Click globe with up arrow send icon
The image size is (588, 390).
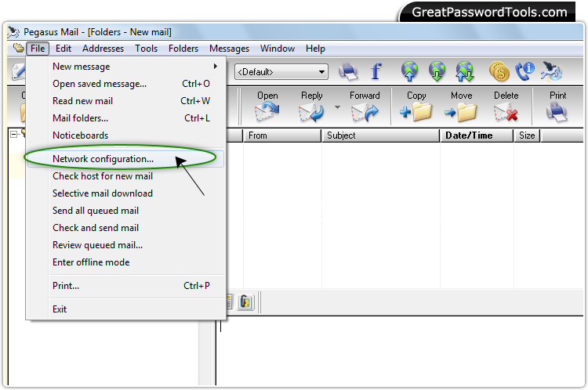409,71
